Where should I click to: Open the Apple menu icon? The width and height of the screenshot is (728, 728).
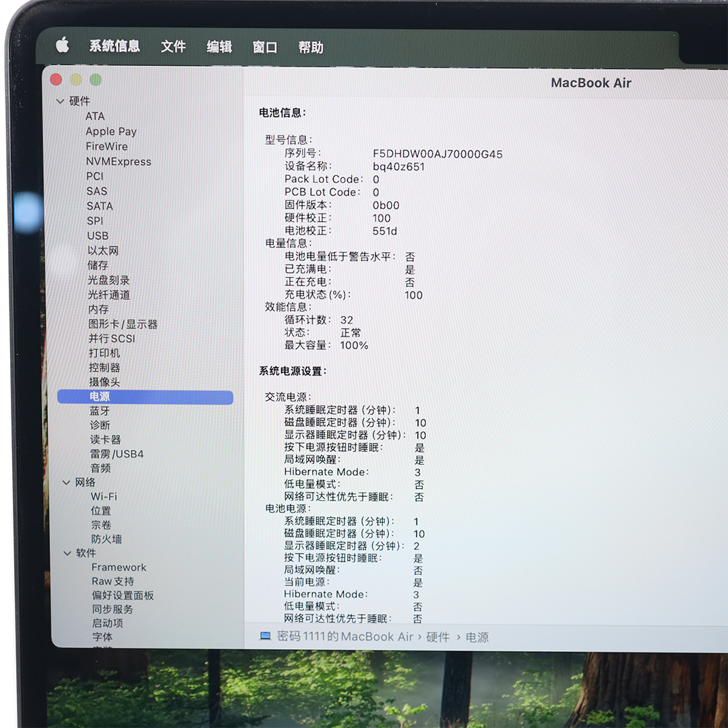pyautogui.click(x=63, y=46)
